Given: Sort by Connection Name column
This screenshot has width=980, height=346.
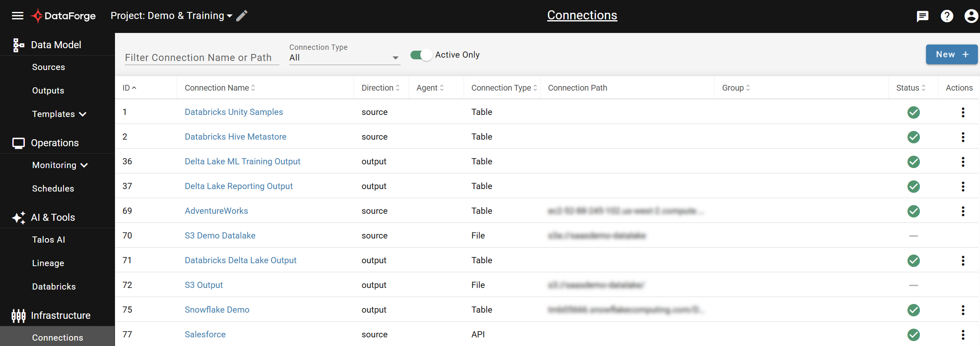Looking at the screenshot, I should pyautogui.click(x=220, y=88).
